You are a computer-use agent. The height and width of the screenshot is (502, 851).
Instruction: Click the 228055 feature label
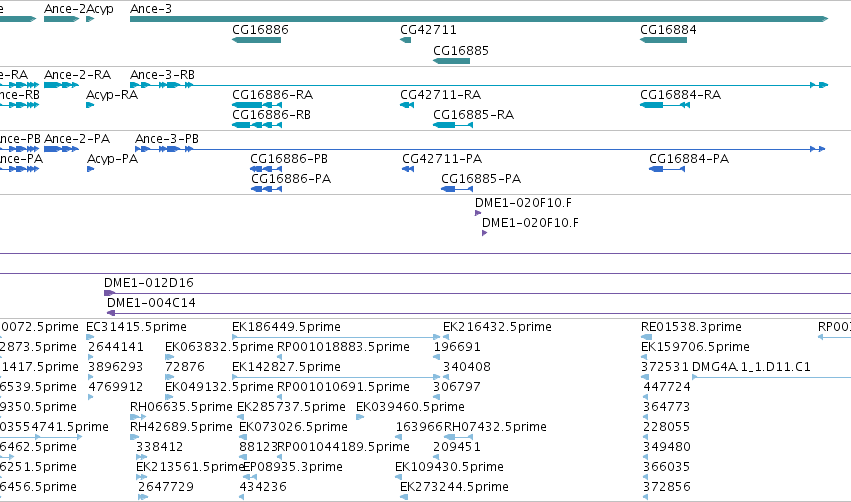(666, 427)
